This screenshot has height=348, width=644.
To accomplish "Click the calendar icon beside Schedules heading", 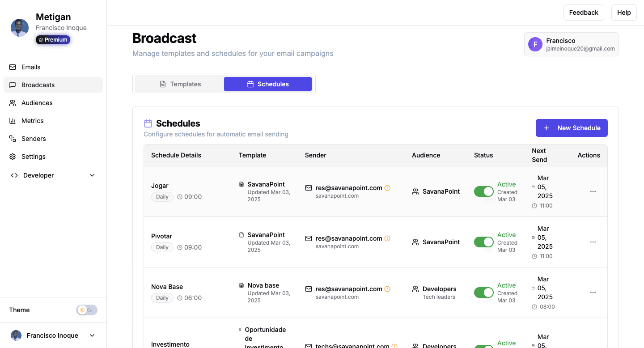I will (x=148, y=123).
